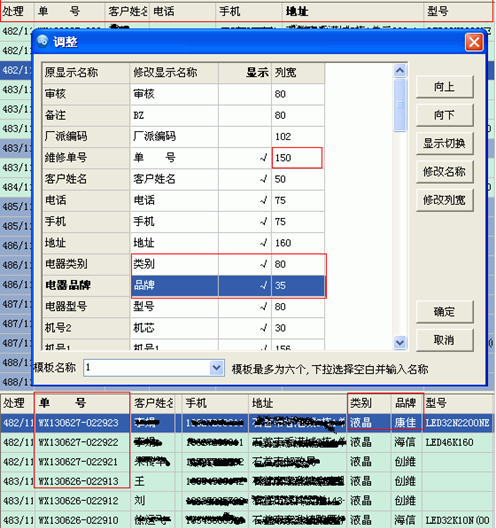This screenshot has height=528, width=496.
Task: Click 电话 header in top background table
Action: click(182, 12)
